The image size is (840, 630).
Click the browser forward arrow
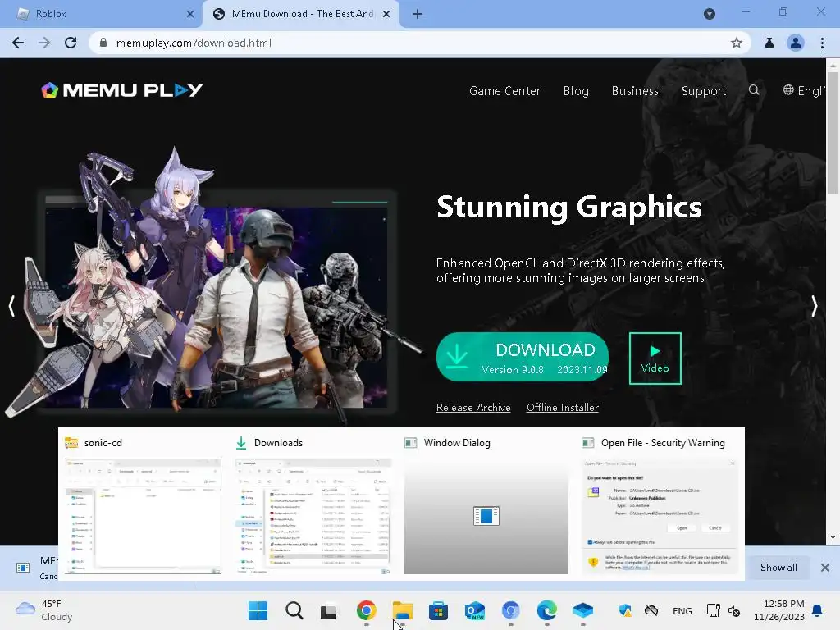tap(44, 43)
